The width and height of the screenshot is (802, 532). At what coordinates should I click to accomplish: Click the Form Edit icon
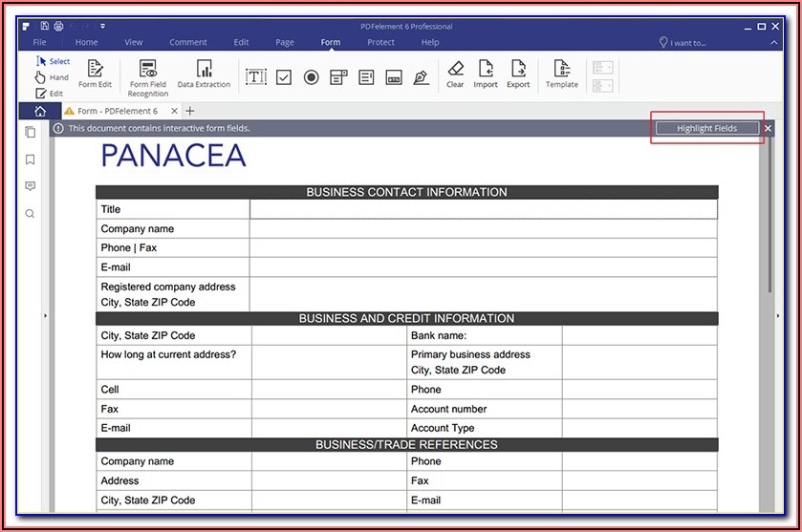[95, 70]
